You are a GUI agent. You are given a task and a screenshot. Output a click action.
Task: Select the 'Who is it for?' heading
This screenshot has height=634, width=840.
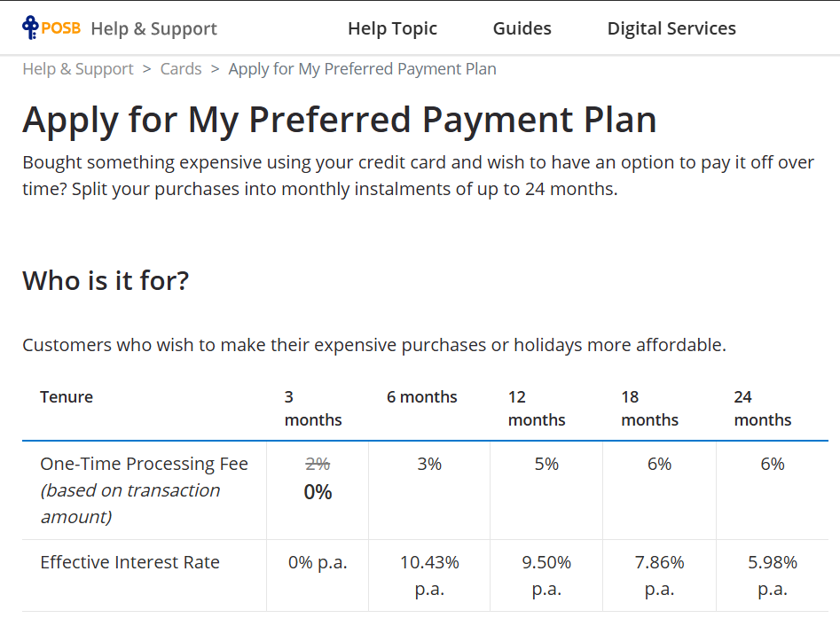tap(106, 281)
